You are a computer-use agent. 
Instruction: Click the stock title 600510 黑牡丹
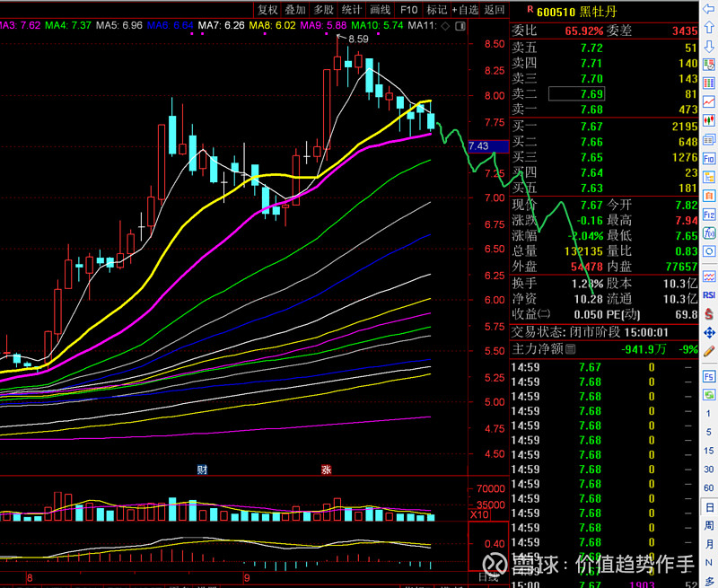click(x=577, y=12)
